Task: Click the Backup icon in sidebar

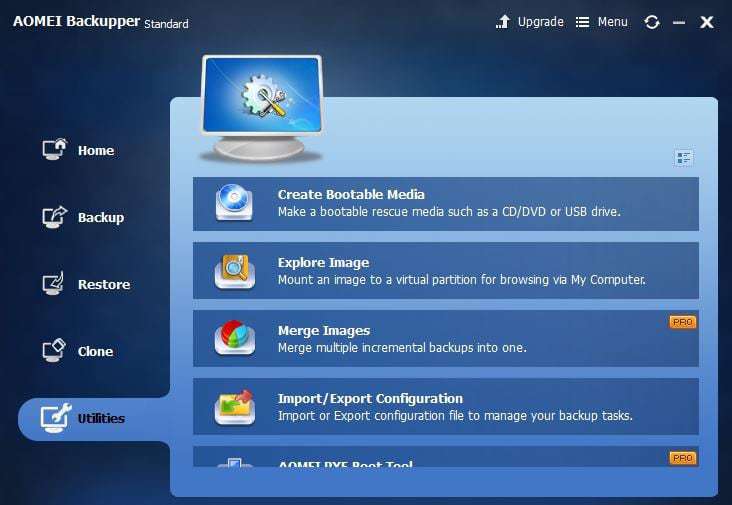Action: (54, 217)
